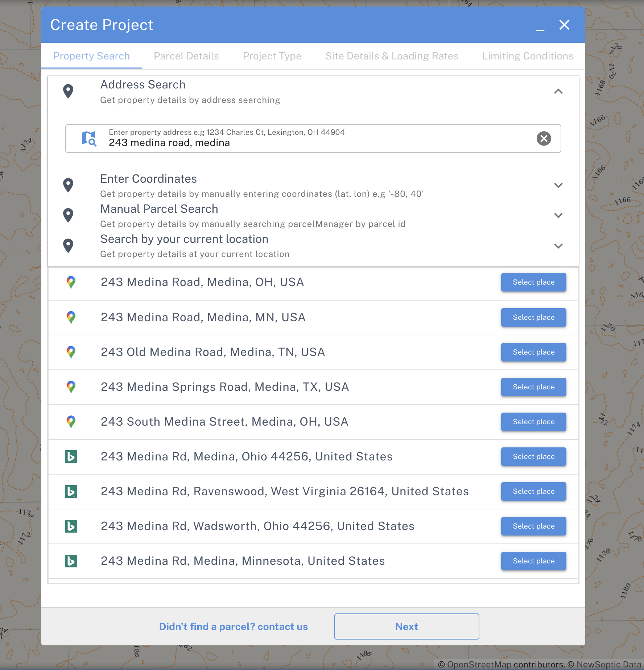Click the map search icon in address field
Viewport: 644px width, 670px height.
pyautogui.click(x=89, y=138)
